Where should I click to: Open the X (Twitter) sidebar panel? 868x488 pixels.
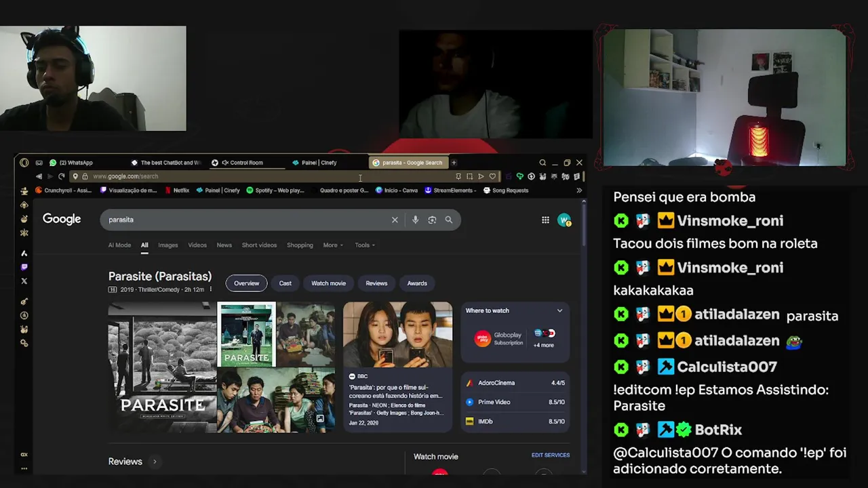tap(24, 281)
